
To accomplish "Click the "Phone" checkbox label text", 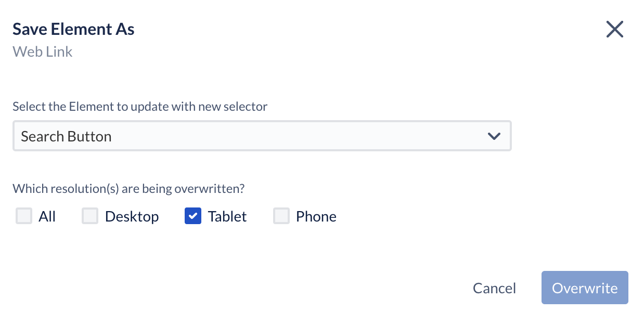I will [x=316, y=216].
